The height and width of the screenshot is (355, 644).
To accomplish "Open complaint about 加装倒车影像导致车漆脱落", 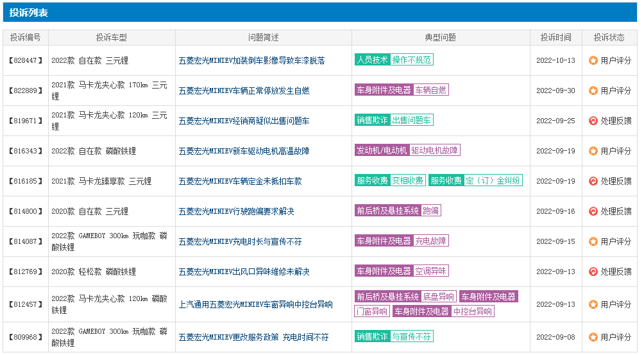I will tap(251, 60).
